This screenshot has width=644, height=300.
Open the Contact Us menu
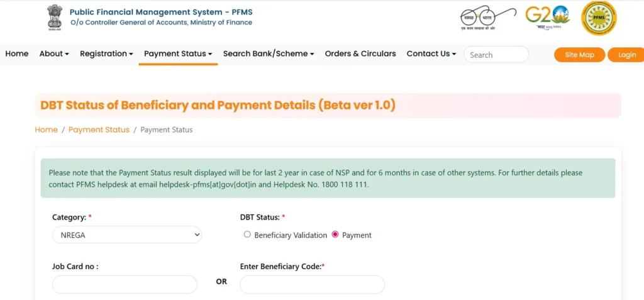[431, 54]
